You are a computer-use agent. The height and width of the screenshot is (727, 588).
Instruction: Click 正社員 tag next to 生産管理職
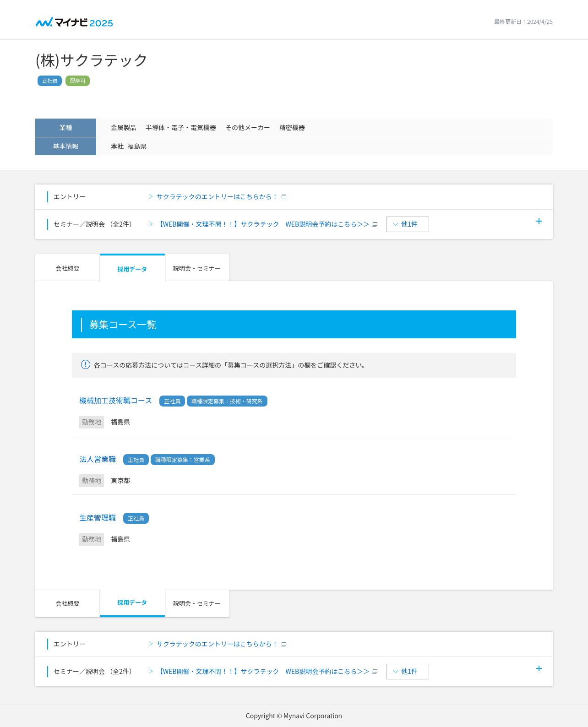[136, 518]
